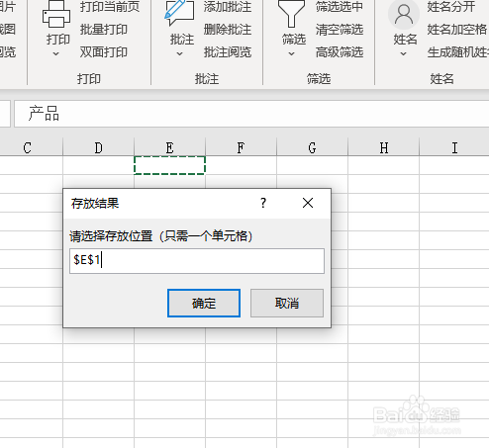Screen dimensions: 489x448
Task: Select 打印当前页 command
Action: click(110, 7)
